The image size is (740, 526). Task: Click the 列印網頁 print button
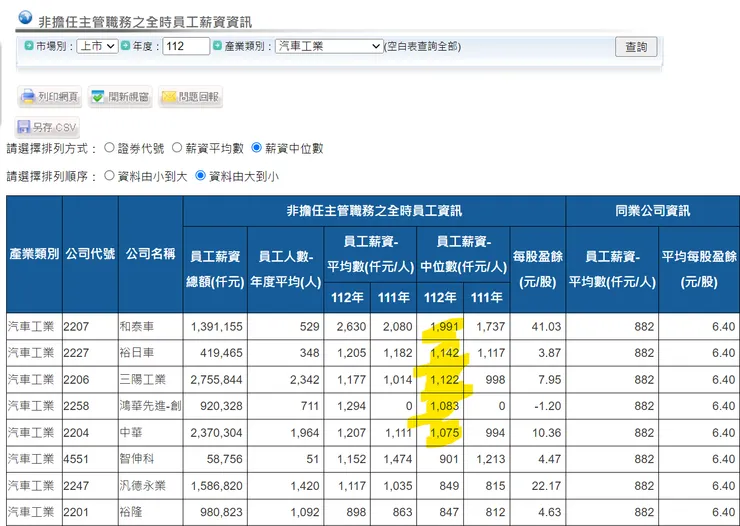pyautogui.click(x=49, y=97)
